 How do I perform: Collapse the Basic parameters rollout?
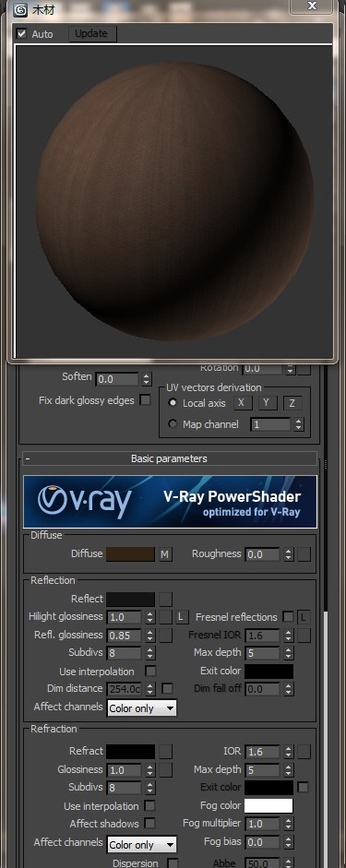170,458
